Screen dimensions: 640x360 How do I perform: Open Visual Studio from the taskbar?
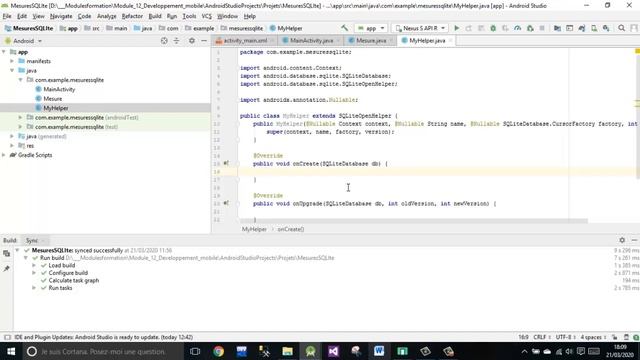point(333,351)
